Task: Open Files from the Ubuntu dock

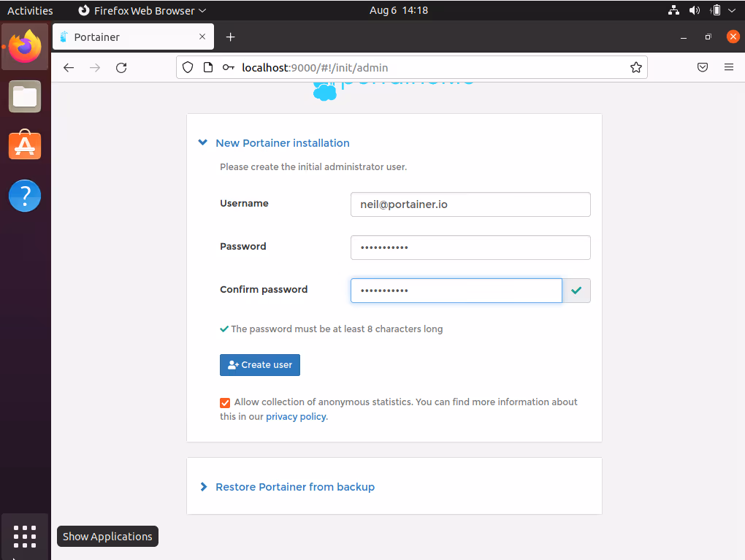Action: [25, 97]
